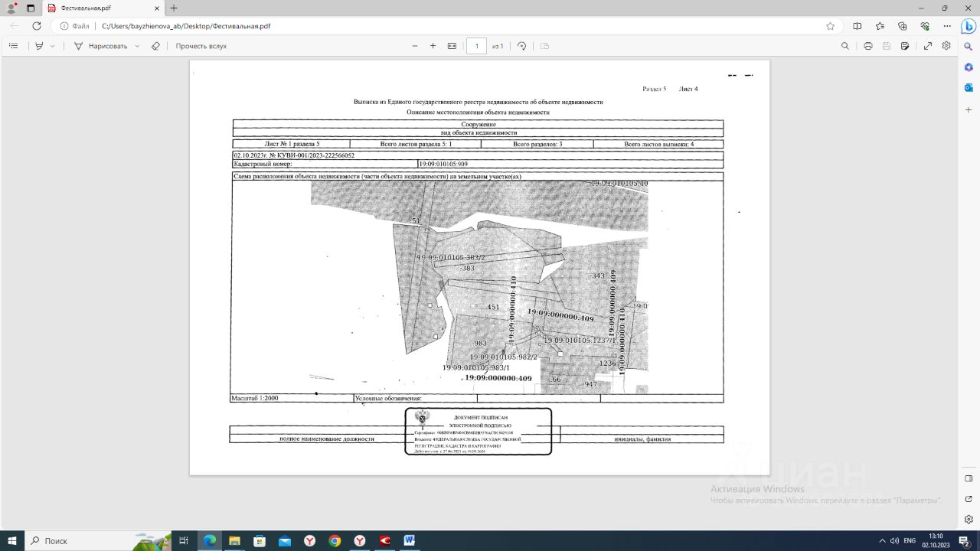Expand the Нарисовать options arrow

[x=137, y=46]
